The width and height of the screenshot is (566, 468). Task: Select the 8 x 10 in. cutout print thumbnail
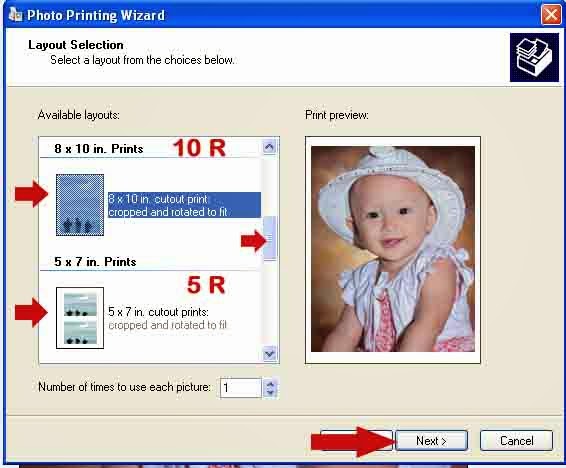coord(80,205)
